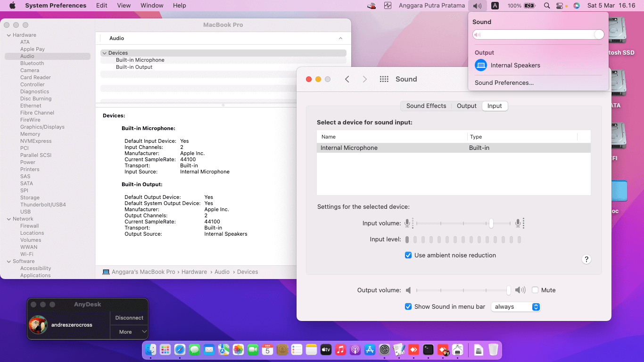Adjust the volume slider in the Sound popup
Image resolution: width=644 pixels, height=362 pixels.
538,34
